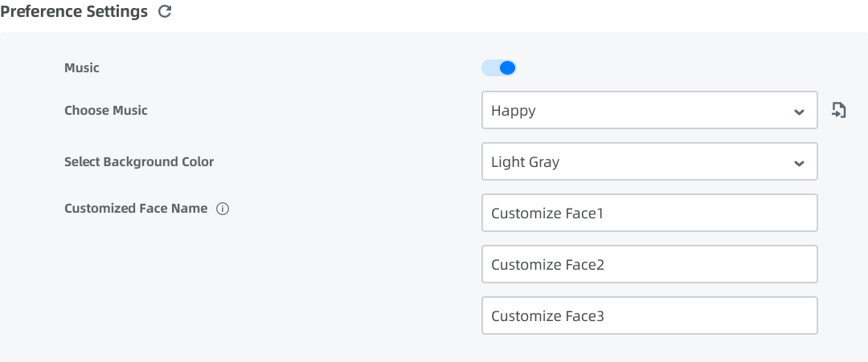868x362 pixels.
Task: Click the blue knob of the Music switch
Action: [507, 68]
